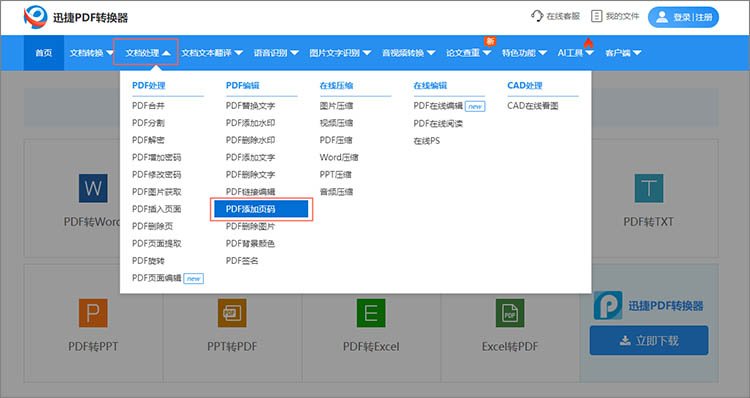The height and width of the screenshot is (398, 750).
Task: Select PDF压缩 menu item
Action: click(336, 140)
